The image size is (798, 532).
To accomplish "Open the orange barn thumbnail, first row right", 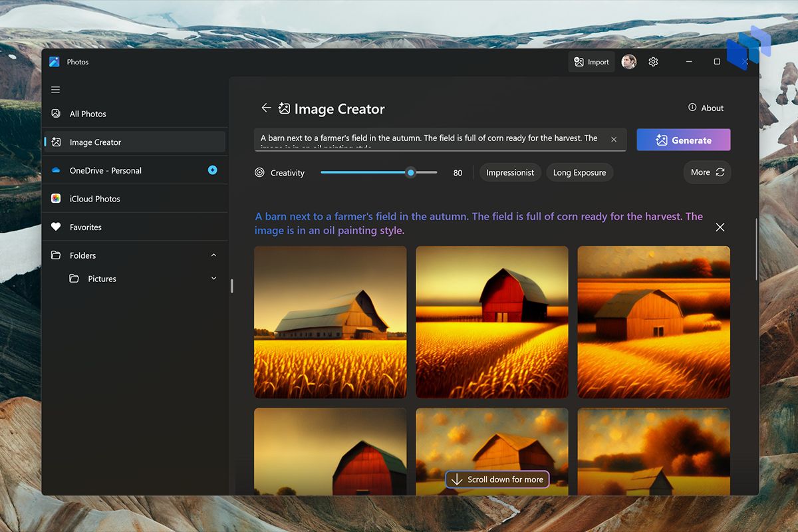I will tap(654, 323).
